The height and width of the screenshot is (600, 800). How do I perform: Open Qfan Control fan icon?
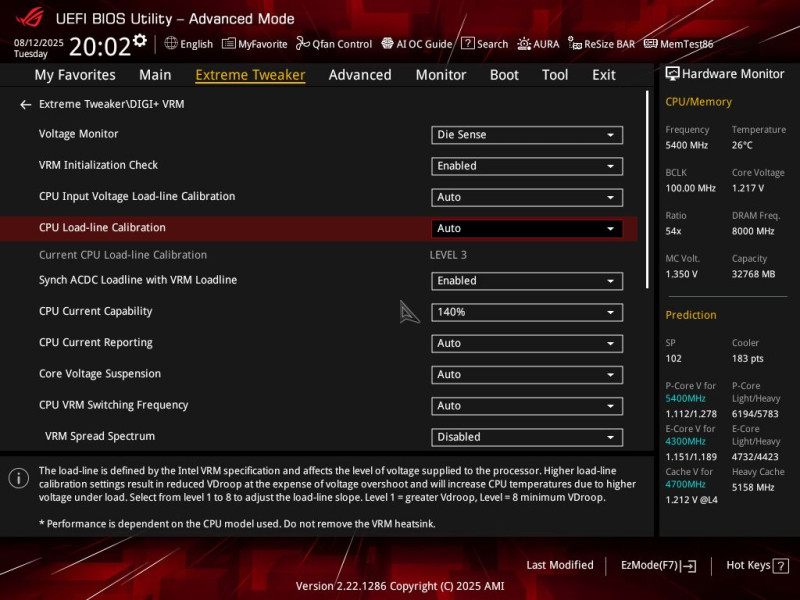click(303, 43)
